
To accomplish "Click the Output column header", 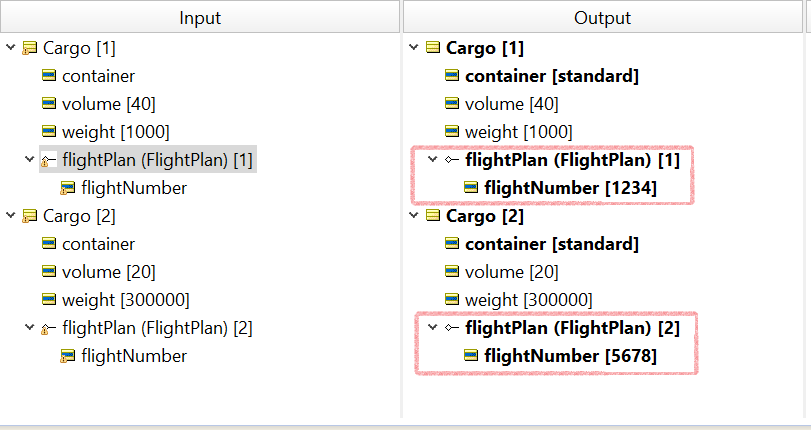I will [x=603, y=18].
